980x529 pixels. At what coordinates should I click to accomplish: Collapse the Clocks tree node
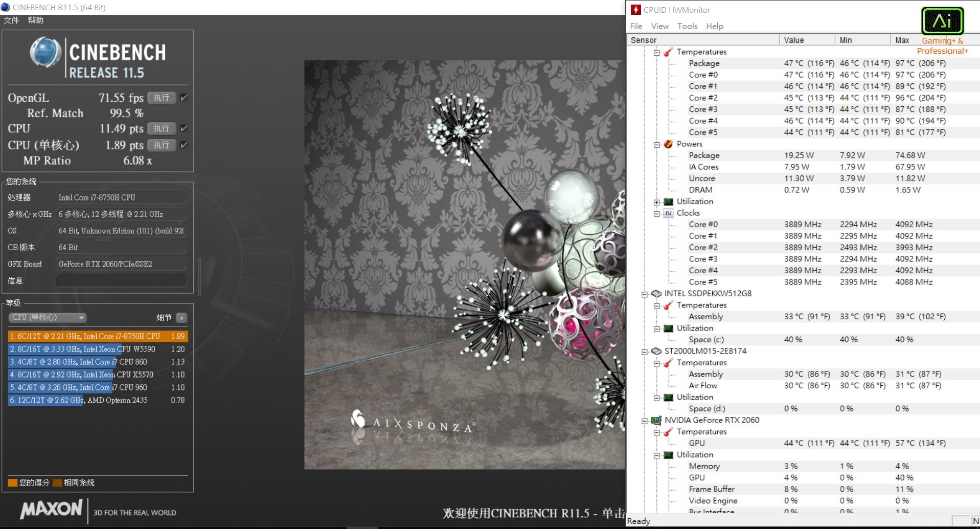tap(657, 213)
